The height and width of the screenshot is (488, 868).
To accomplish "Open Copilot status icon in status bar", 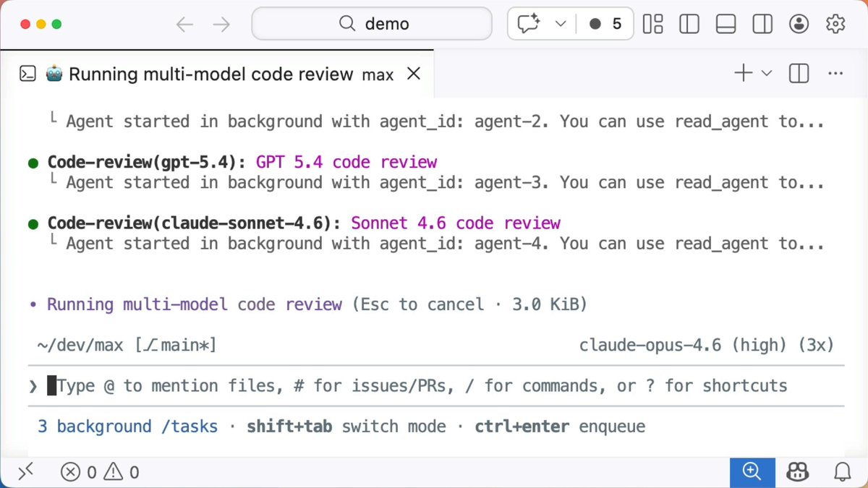I will 799,473.
